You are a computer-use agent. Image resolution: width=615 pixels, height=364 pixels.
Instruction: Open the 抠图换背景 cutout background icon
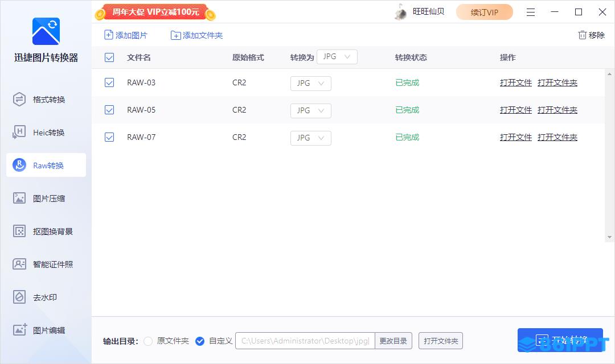click(x=19, y=231)
